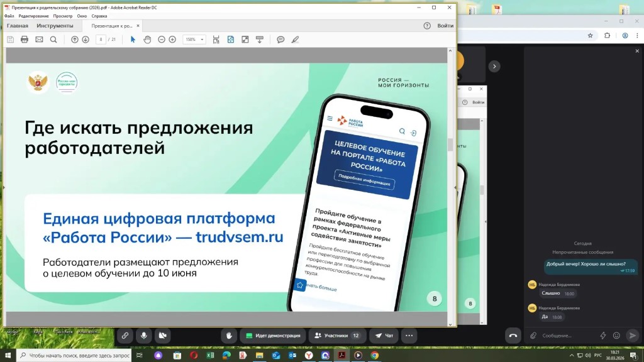
Task: Open more options three dots
Action: [x=409, y=336]
